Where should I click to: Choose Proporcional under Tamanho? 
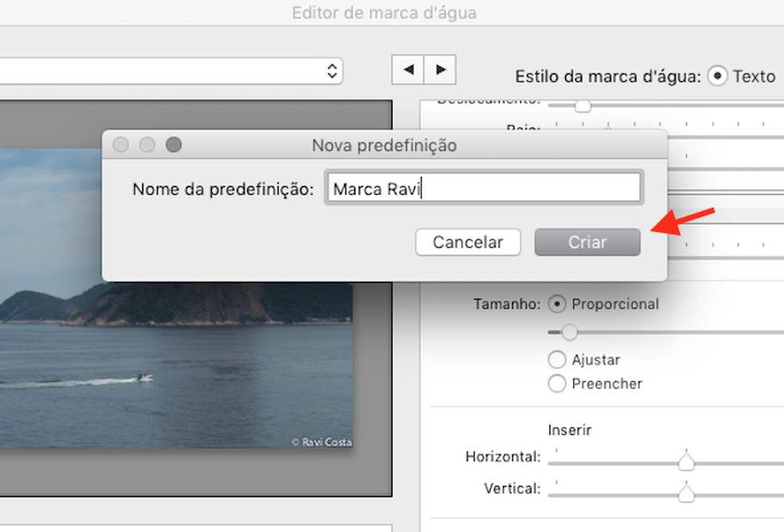(x=557, y=303)
